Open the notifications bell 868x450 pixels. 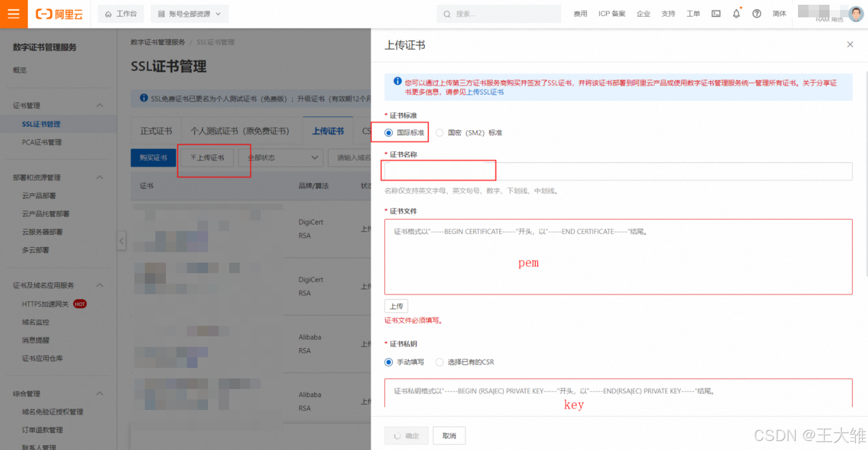(736, 14)
